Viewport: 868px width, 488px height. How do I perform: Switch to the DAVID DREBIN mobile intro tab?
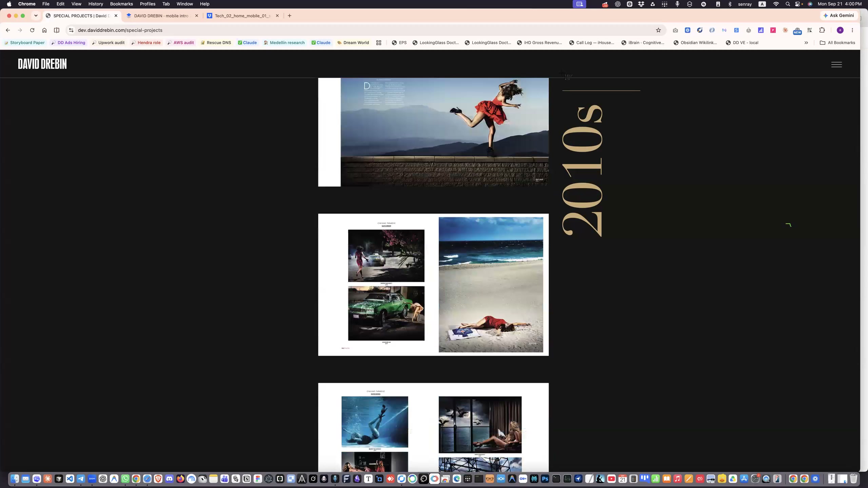pyautogui.click(x=161, y=16)
